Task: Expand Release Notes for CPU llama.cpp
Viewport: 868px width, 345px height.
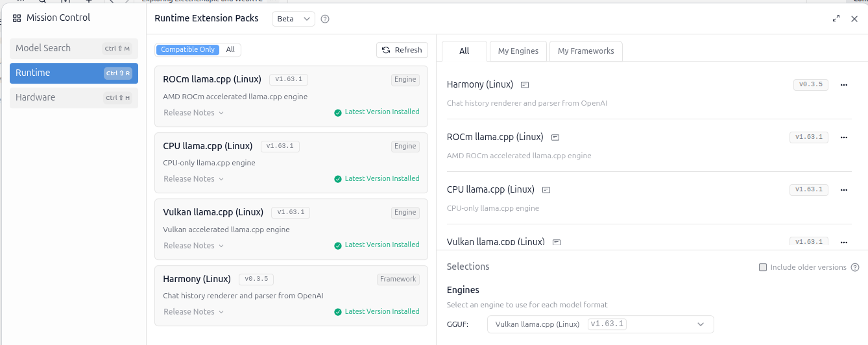Action: click(x=193, y=179)
